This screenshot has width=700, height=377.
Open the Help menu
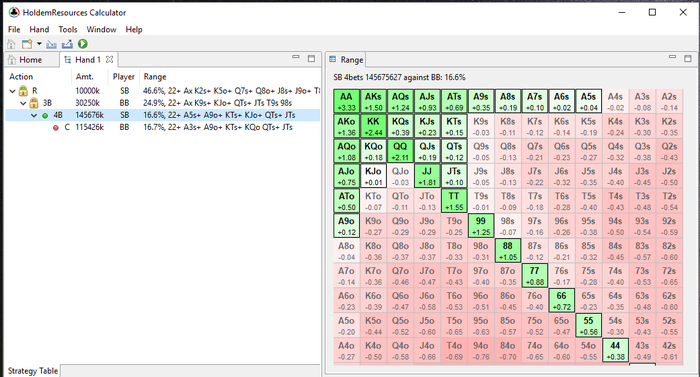(134, 29)
